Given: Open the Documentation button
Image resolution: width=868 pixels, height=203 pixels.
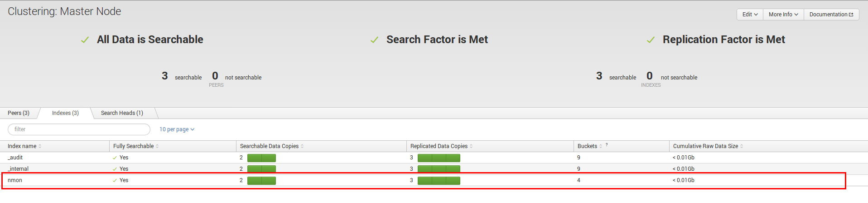Looking at the screenshot, I should point(831,15).
